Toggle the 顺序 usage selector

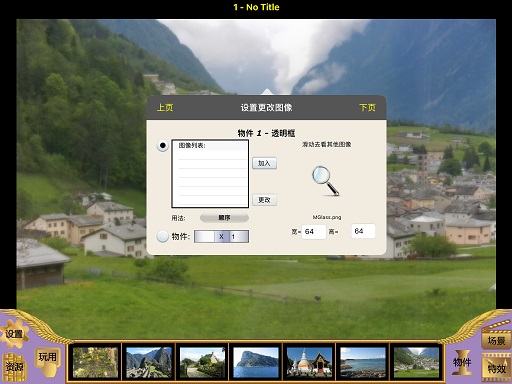point(224,218)
